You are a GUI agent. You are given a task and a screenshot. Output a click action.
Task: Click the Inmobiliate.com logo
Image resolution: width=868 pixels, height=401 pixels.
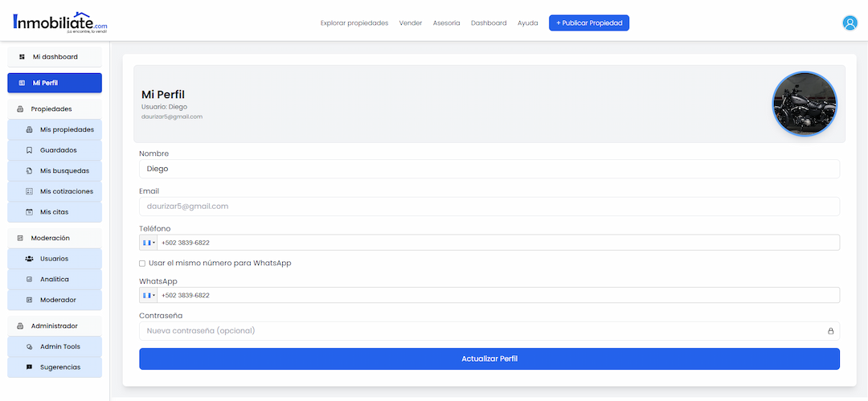[x=59, y=23]
